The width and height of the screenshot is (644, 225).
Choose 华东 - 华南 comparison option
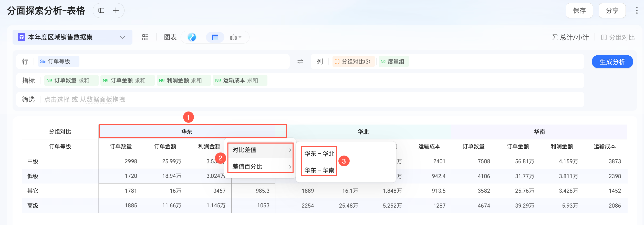(x=319, y=170)
